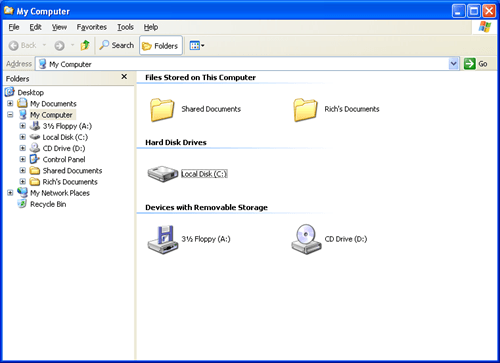
Task: Click 'Control Panel' tree label
Action: click(64, 159)
